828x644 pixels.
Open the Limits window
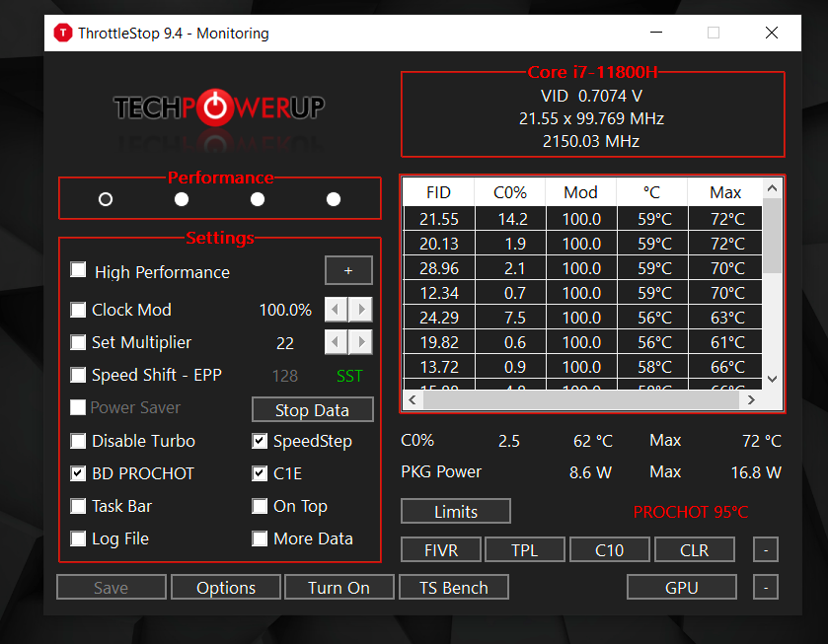coord(456,511)
